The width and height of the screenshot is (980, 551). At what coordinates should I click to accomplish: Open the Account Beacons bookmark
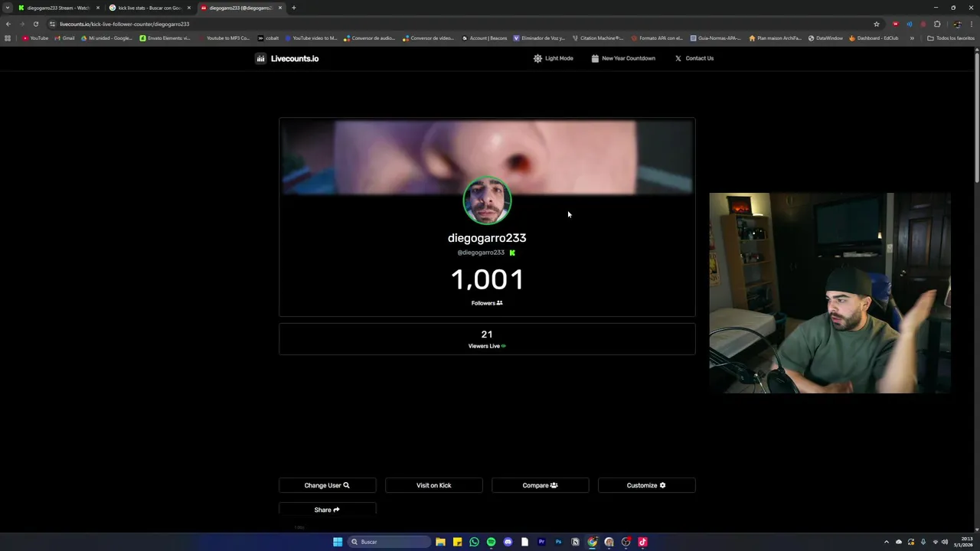click(485, 38)
